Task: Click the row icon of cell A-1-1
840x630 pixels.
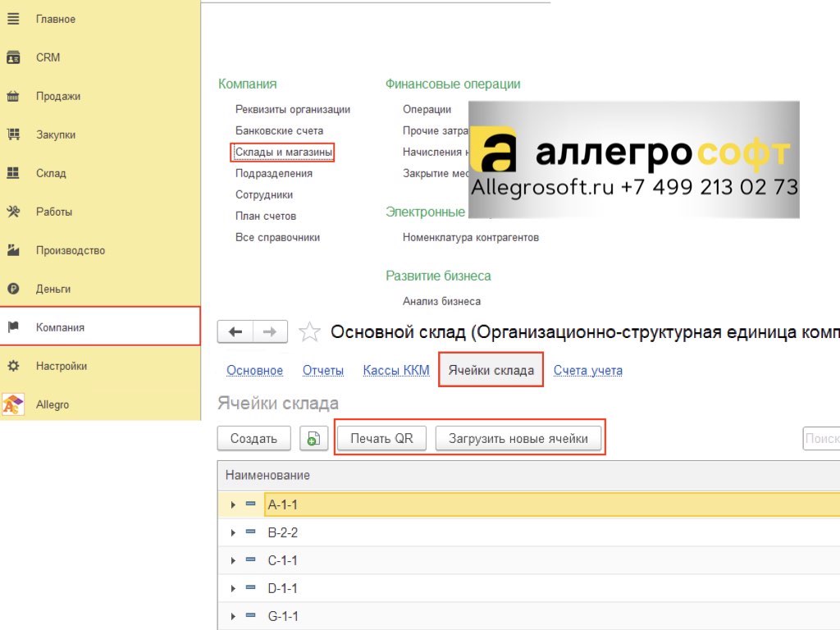Action: tap(250, 504)
